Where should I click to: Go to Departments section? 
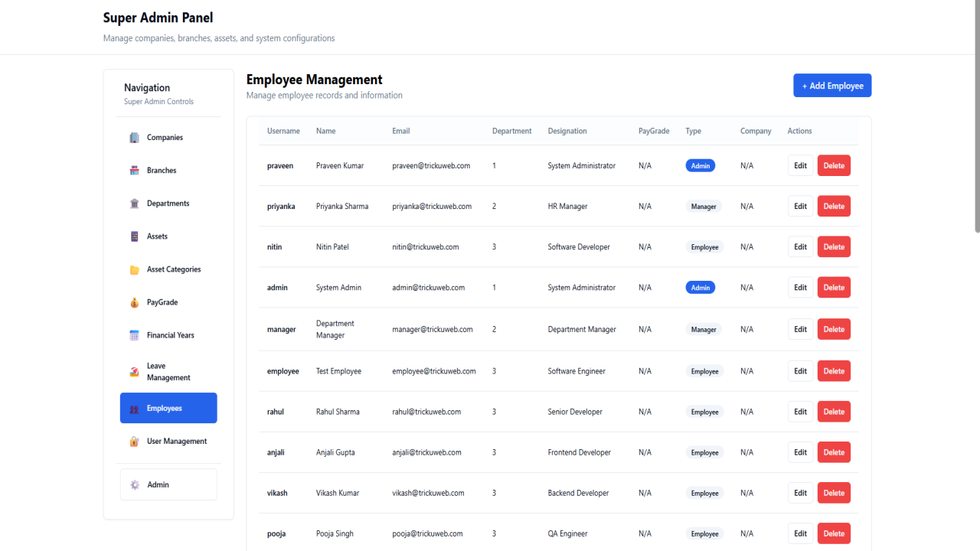(x=168, y=204)
